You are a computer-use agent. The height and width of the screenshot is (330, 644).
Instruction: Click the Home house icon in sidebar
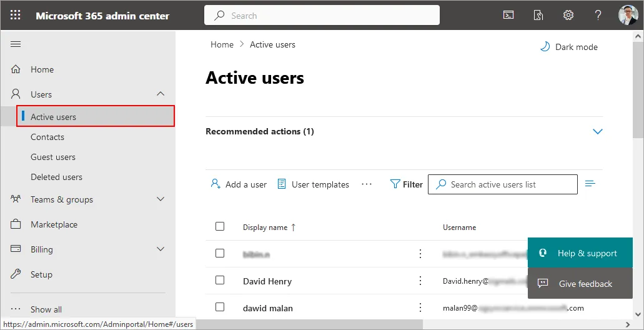pos(16,69)
